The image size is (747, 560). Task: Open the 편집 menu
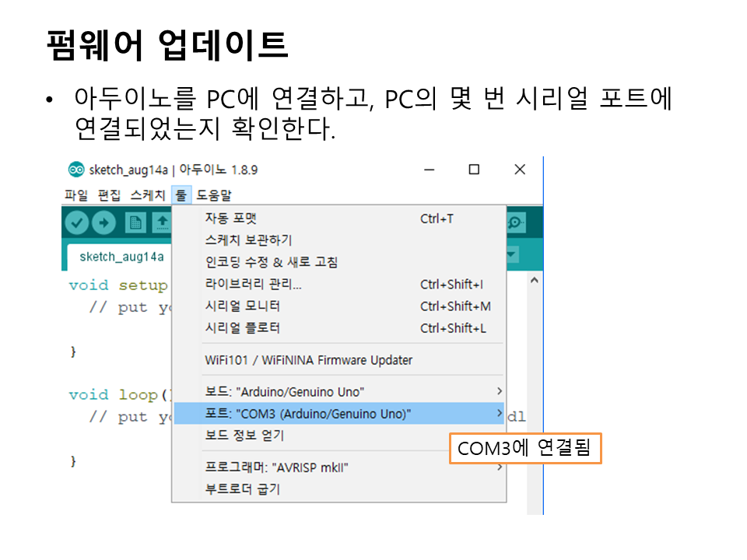click(109, 195)
